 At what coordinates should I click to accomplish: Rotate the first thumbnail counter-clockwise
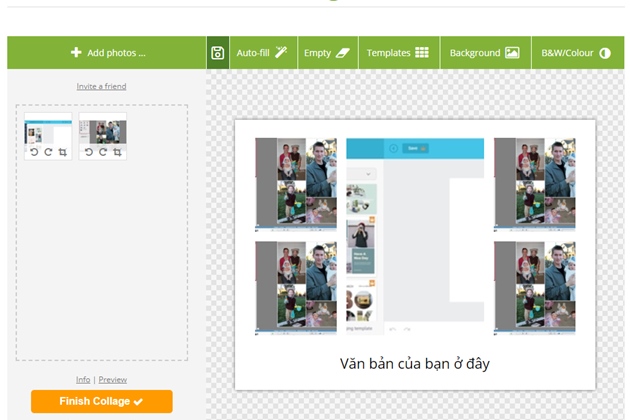point(34,152)
